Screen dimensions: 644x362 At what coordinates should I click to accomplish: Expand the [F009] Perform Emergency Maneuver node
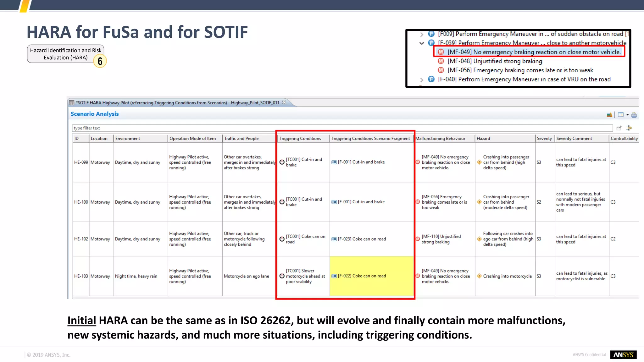tap(422, 34)
